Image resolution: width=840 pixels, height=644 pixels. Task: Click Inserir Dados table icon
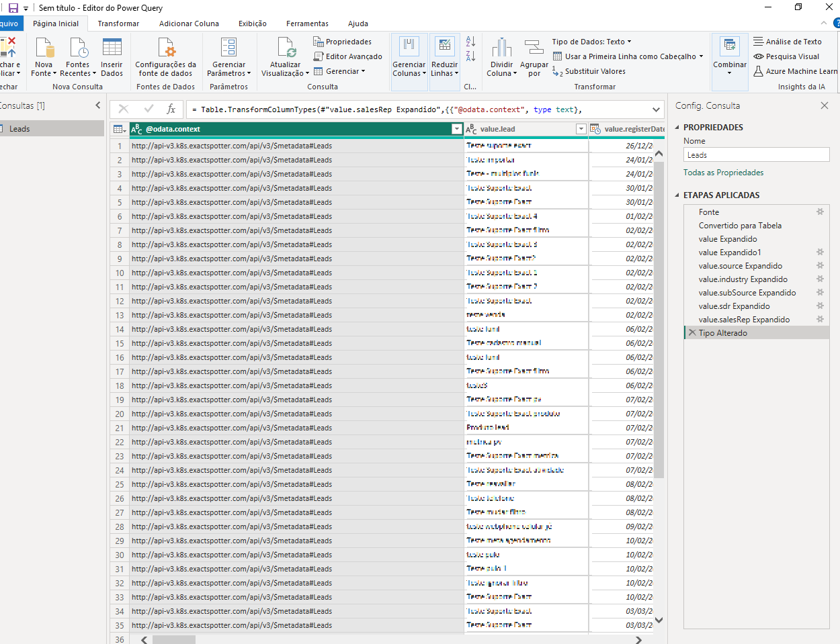pyautogui.click(x=112, y=48)
